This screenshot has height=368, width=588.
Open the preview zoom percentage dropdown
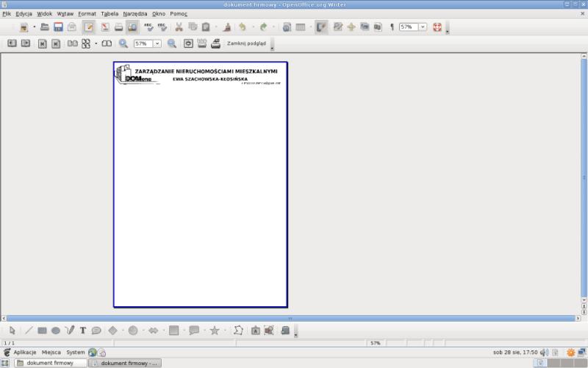[157, 43]
